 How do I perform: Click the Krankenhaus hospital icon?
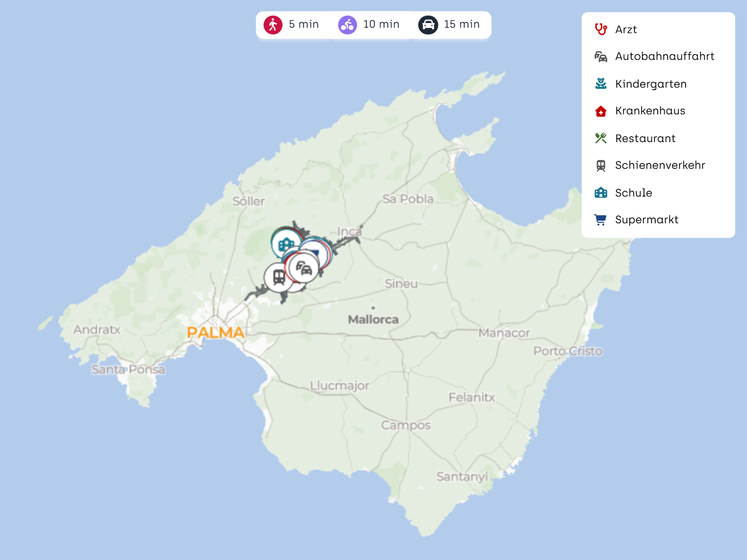click(601, 111)
